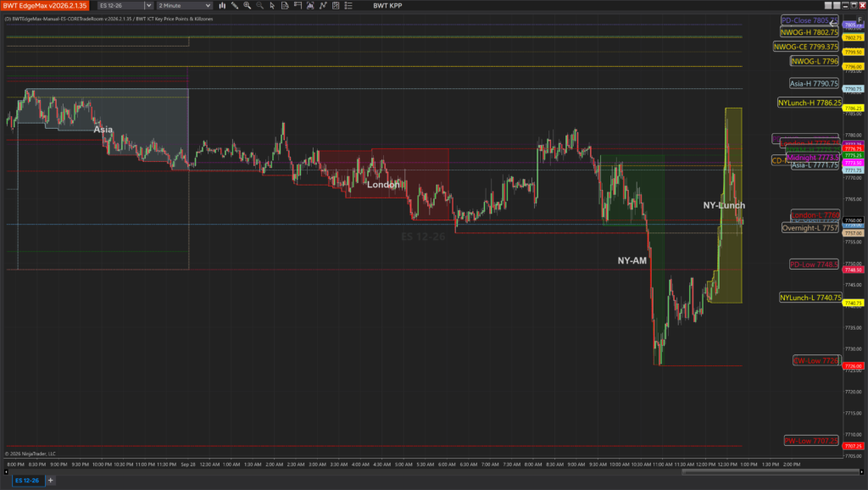Select the PD-Low 7748.5 label

[x=814, y=264]
